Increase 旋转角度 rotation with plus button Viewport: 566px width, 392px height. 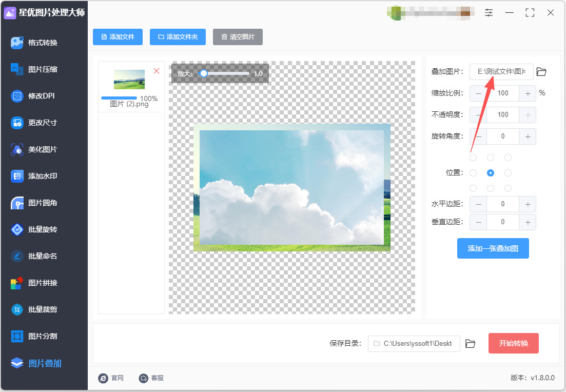528,137
